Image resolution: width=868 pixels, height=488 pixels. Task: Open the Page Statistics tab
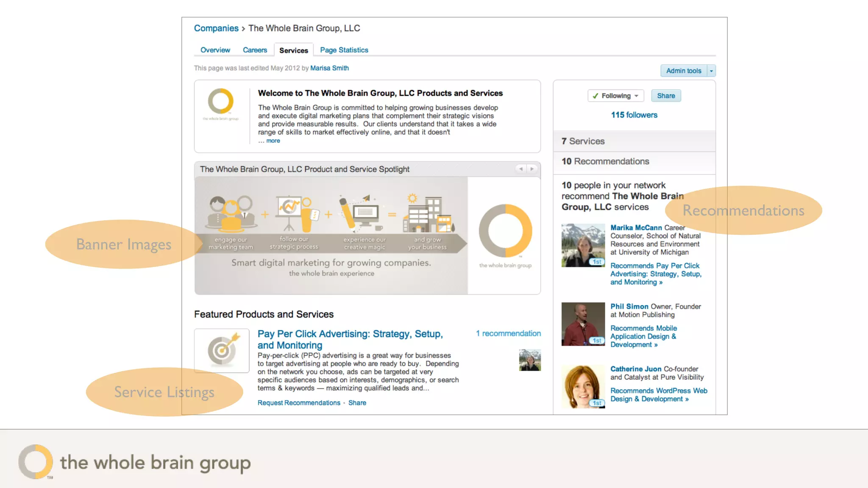tap(344, 50)
